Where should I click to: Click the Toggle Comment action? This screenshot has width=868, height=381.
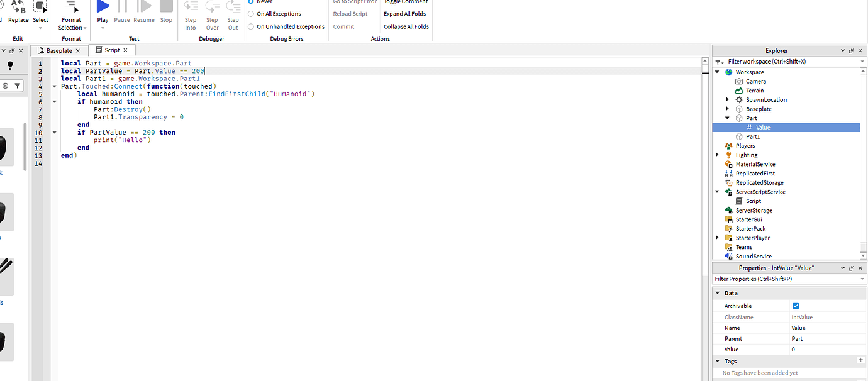click(x=406, y=2)
